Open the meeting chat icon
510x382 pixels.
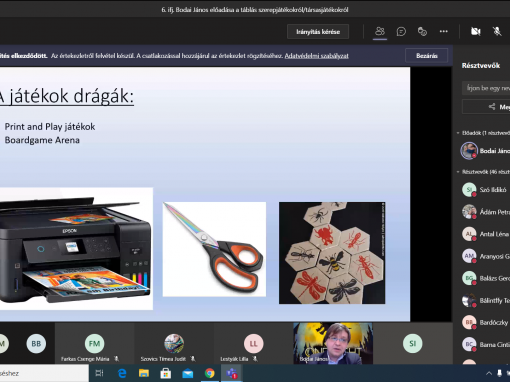coord(401,32)
